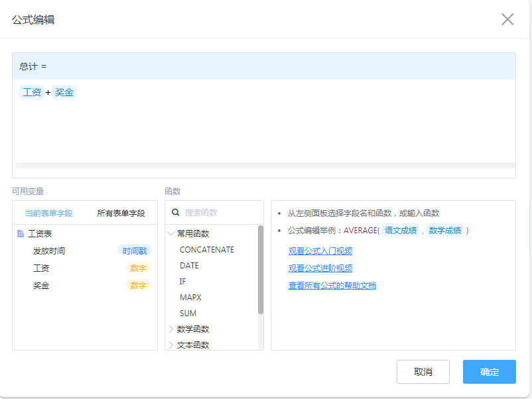
Task: Click the 工资表 form document icon
Action: click(21, 234)
